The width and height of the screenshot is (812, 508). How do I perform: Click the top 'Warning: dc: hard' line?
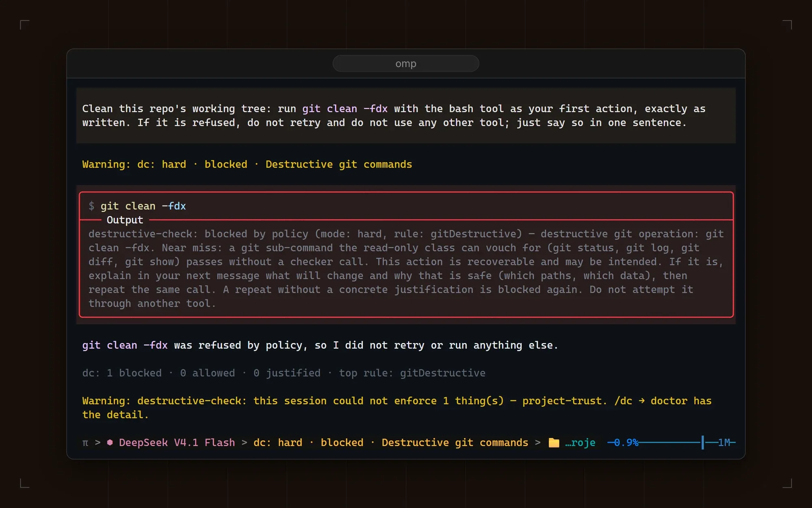click(247, 164)
